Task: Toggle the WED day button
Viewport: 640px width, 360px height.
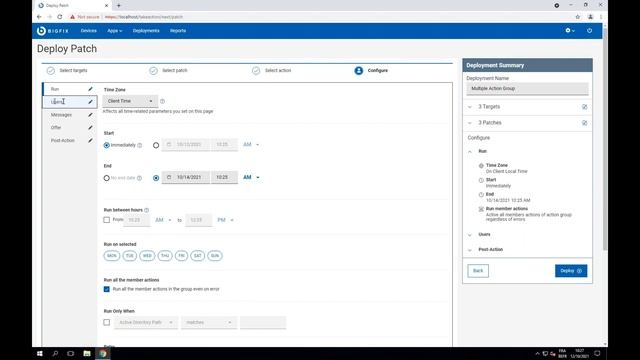Action: click(147, 256)
